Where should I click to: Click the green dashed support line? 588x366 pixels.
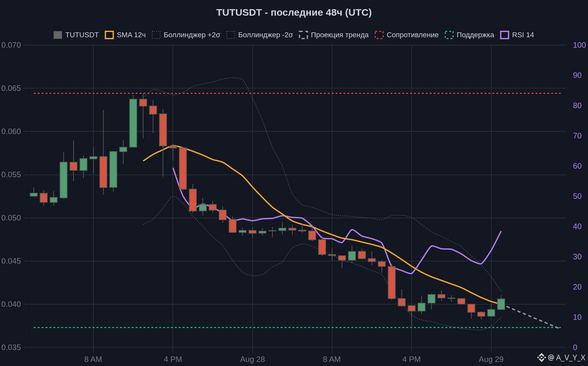coord(297,327)
